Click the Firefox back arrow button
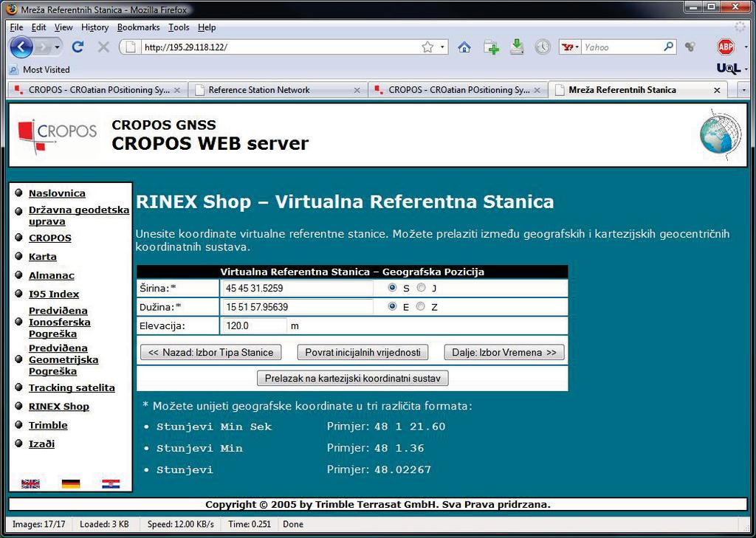The image size is (756, 538). coord(21,47)
